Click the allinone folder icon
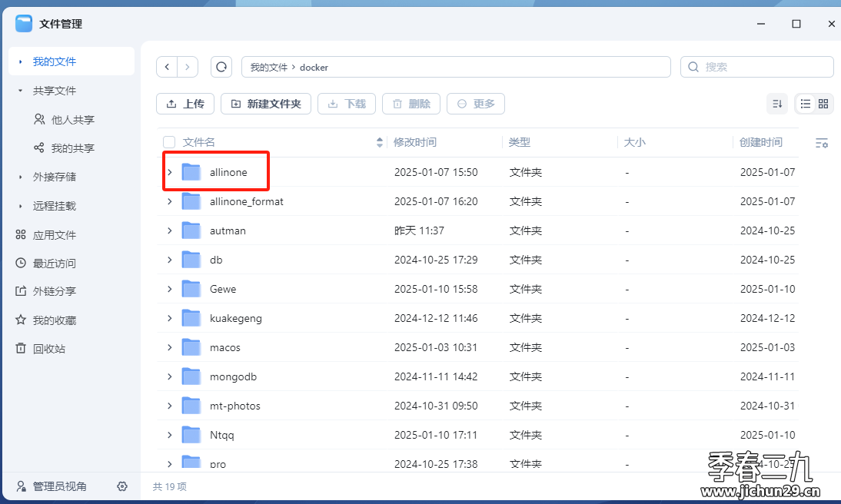 pos(191,172)
